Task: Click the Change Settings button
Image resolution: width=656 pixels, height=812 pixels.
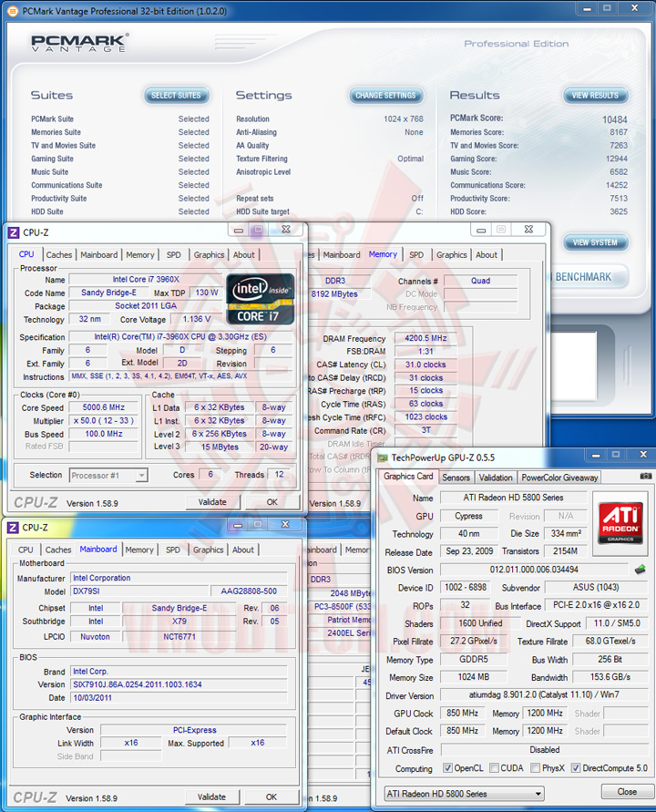Action: [x=385, y=96]
